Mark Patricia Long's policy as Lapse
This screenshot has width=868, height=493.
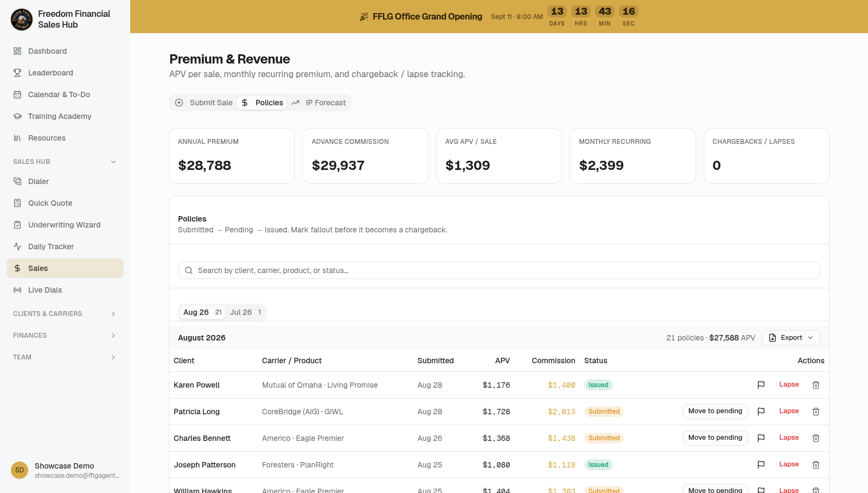pyautogui.click(x=789, y=411)
